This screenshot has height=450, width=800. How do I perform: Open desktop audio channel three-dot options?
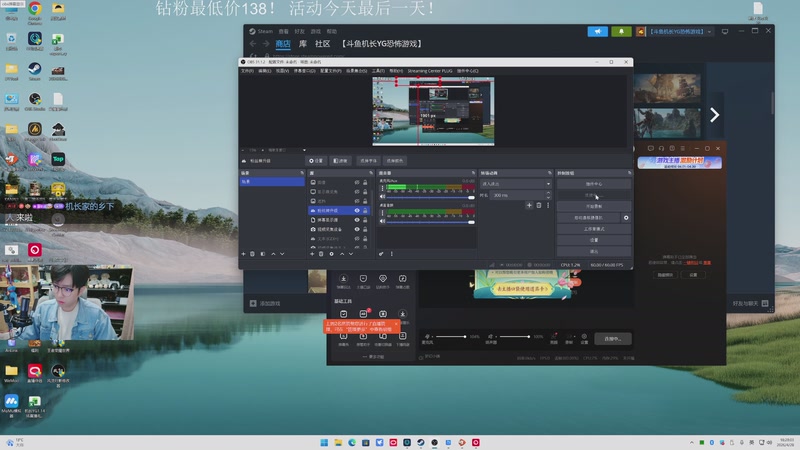pyautogui.click(x=383, y=213)
